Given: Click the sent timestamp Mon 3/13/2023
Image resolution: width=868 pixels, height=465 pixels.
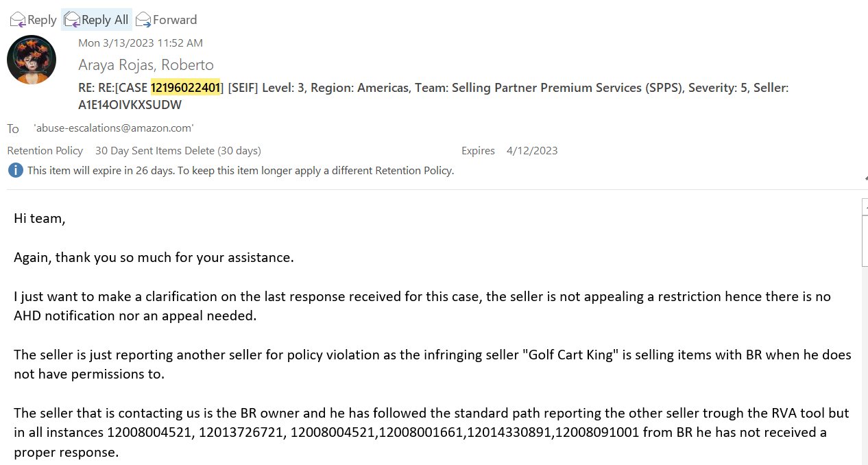Looking at the screenshot, I should (141, 43).
